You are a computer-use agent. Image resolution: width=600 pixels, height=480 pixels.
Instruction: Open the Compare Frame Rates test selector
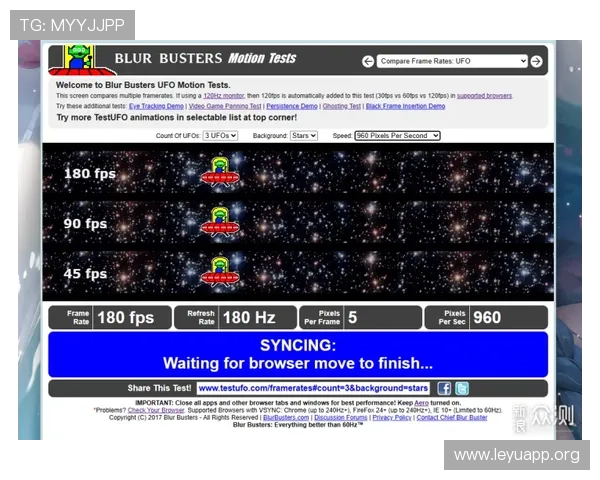coord(452,61)
